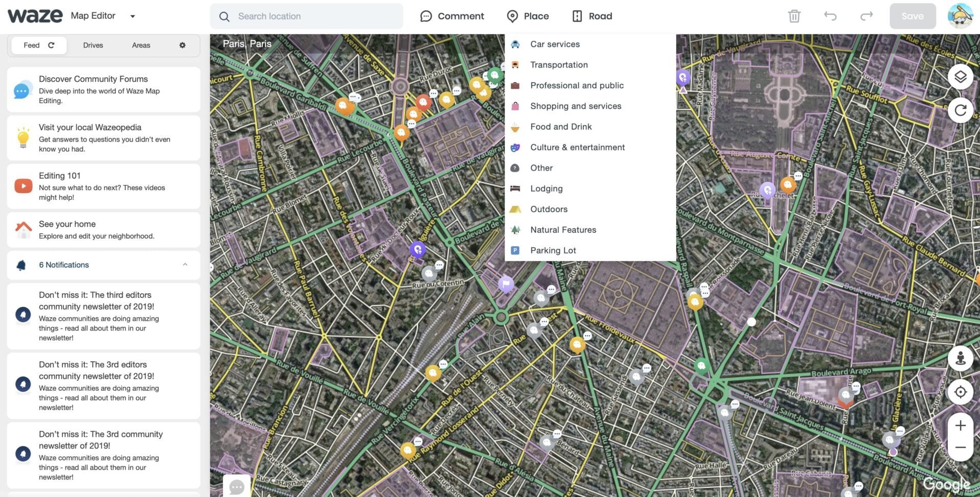This screenshot has height=497, width=980.
Task: Switch to the Drives tab
Action: click(93, 45)
